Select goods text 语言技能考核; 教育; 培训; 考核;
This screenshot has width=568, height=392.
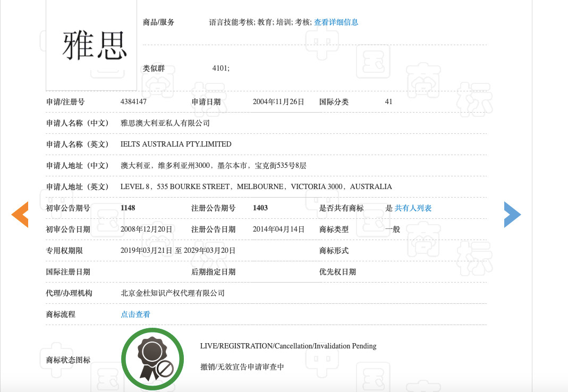[x=260, y=22]
